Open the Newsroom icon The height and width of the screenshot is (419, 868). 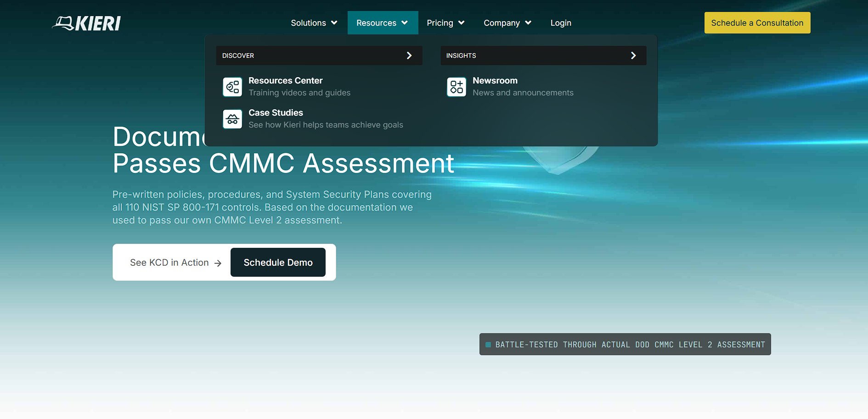[457, 87]
